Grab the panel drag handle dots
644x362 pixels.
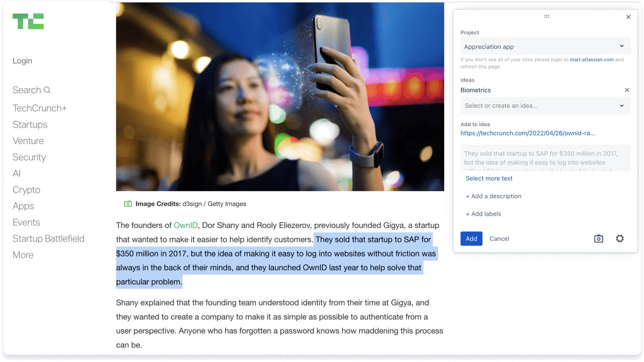[x=546, y=16]
